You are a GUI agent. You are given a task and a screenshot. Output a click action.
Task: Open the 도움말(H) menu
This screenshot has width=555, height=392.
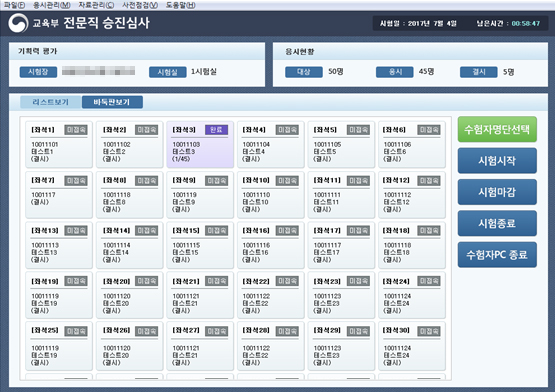pyautogui.click(x=181, y=5)
